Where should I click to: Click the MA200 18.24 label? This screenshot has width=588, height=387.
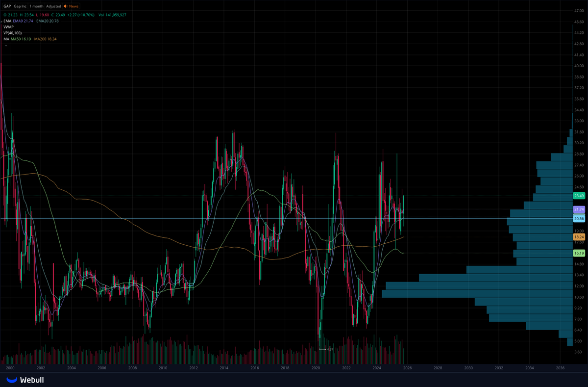(x=45, y=38)
